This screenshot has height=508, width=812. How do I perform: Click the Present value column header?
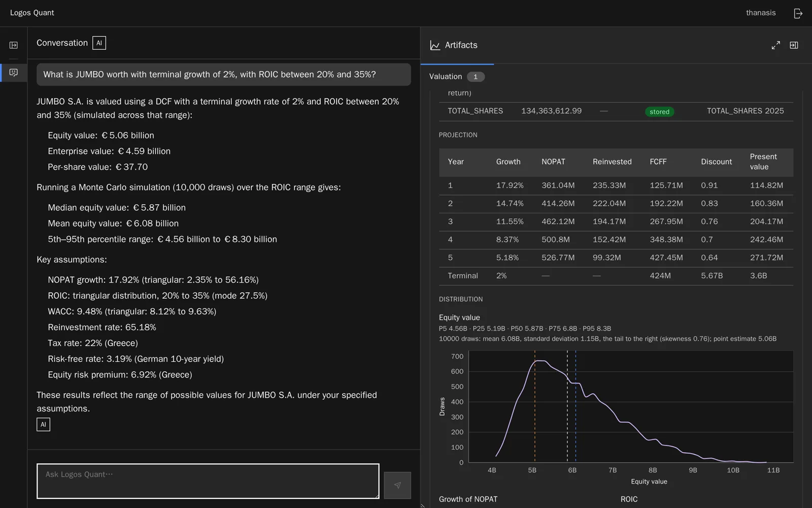[763, 162]
